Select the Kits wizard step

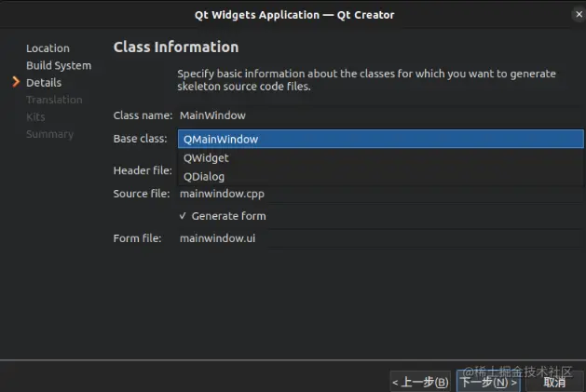click(x=35, y=117)
